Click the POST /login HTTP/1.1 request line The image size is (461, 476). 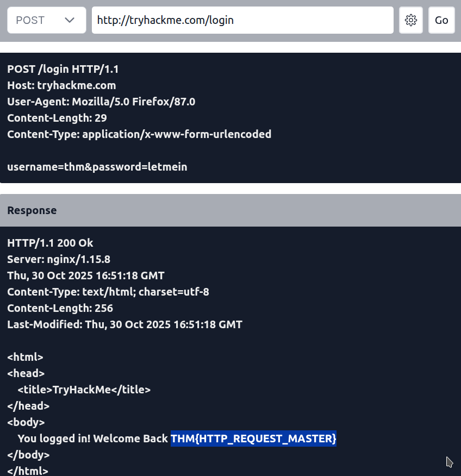click(63, 69)
